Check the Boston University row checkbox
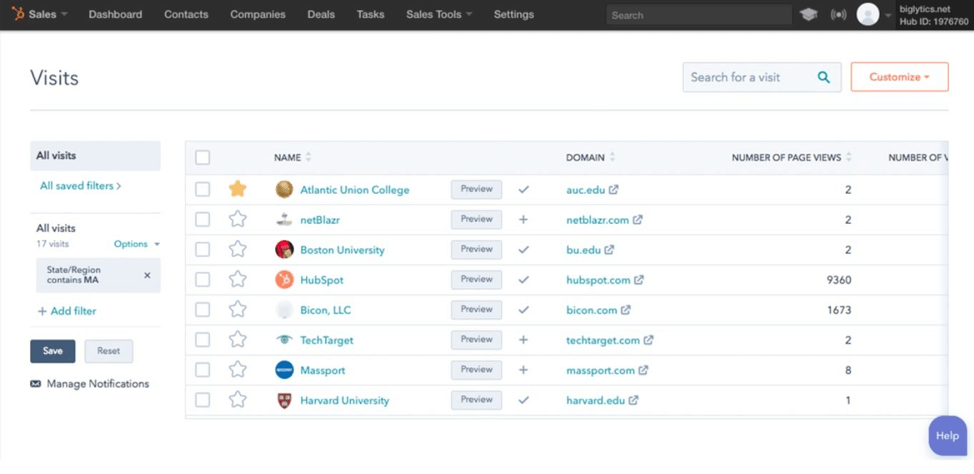Screen dimensions: 974x474 click(x=203, y=250)
